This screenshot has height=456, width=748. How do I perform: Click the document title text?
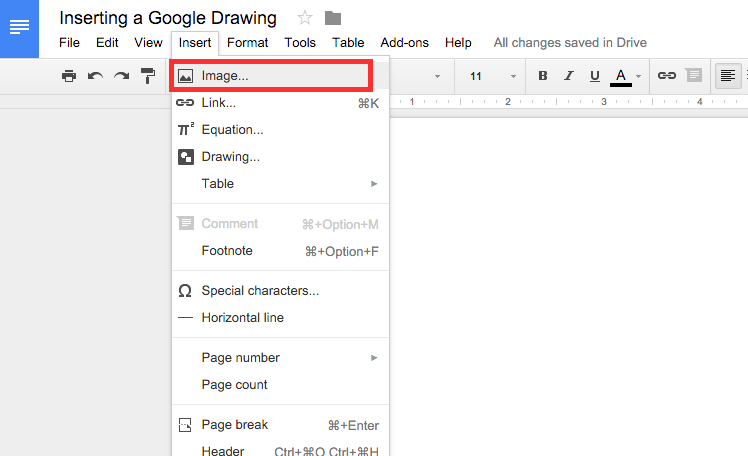point(168,18)
